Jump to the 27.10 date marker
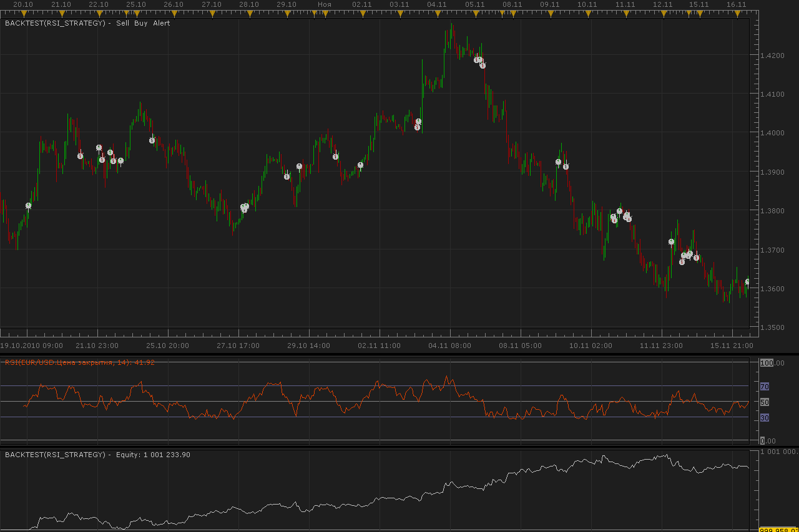This screenshot has width=799, height=532. (x=212, y=4)
